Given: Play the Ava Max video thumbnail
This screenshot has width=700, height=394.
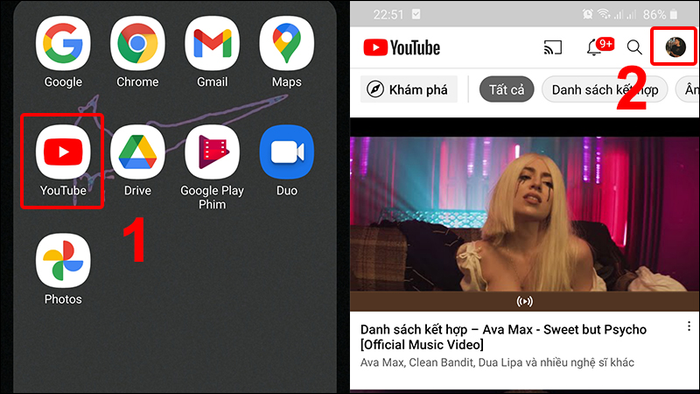Looking at the screenshot, I should (525, 214).
